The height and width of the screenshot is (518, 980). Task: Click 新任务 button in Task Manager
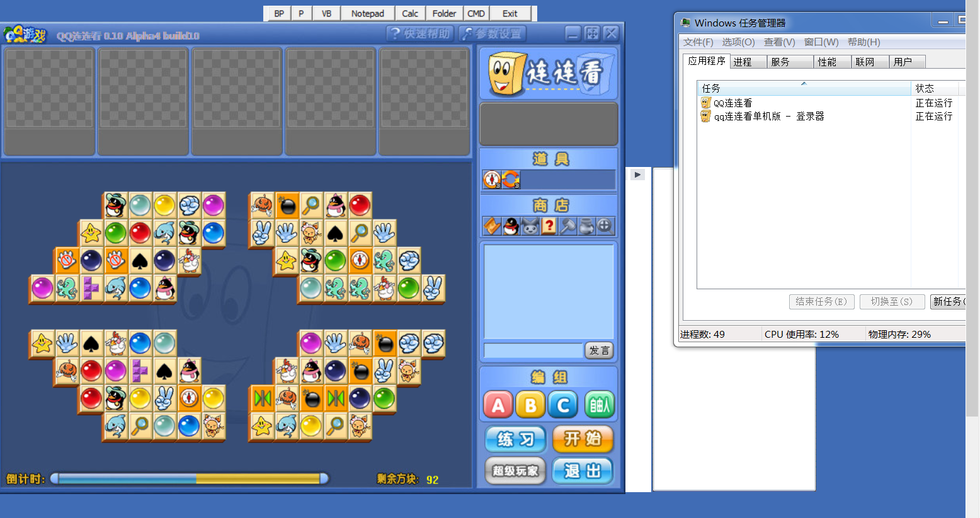click(948, 302)
